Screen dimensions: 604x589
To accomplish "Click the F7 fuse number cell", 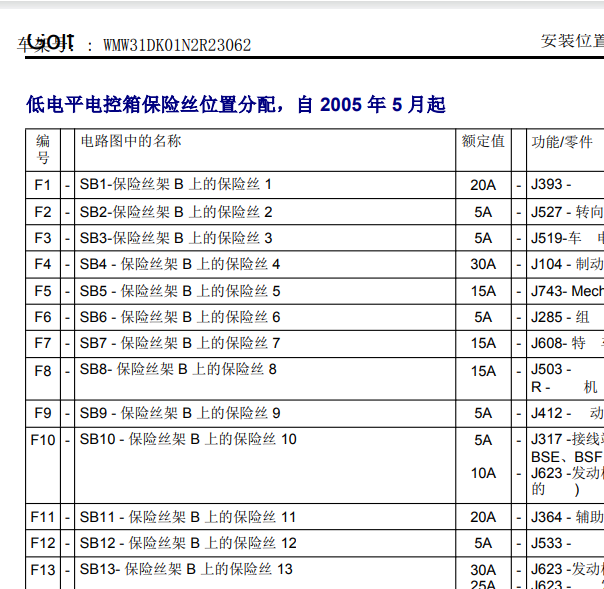I will (43, 343).
